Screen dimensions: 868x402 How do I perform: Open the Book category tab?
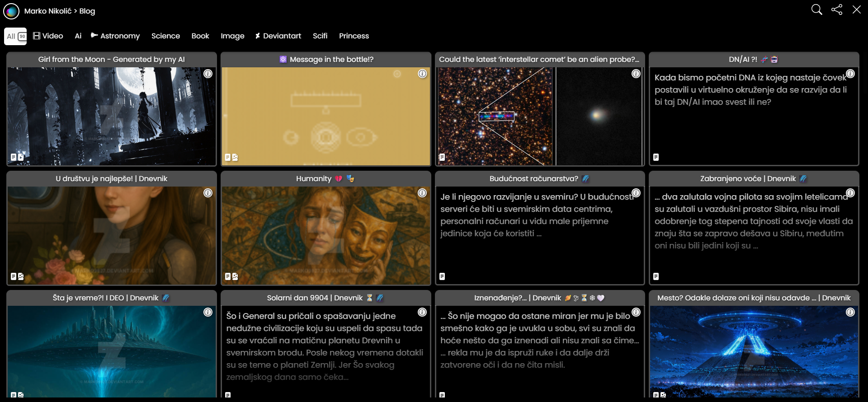click(200, 36)
